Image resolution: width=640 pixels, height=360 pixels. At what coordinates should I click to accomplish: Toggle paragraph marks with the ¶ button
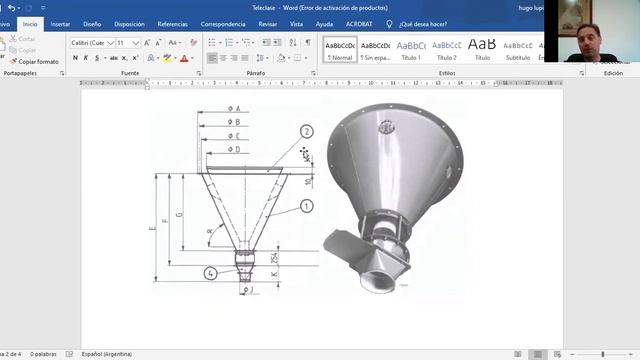[308, 42]
